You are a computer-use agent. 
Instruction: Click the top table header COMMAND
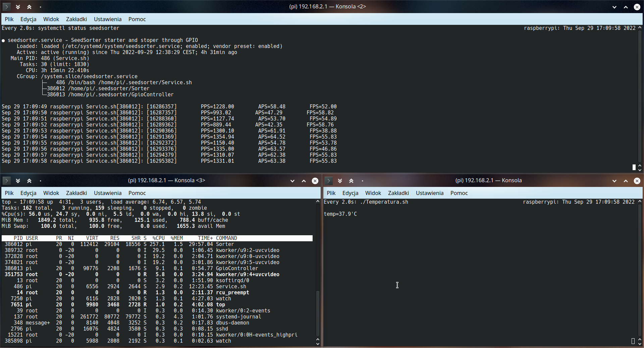226,238
